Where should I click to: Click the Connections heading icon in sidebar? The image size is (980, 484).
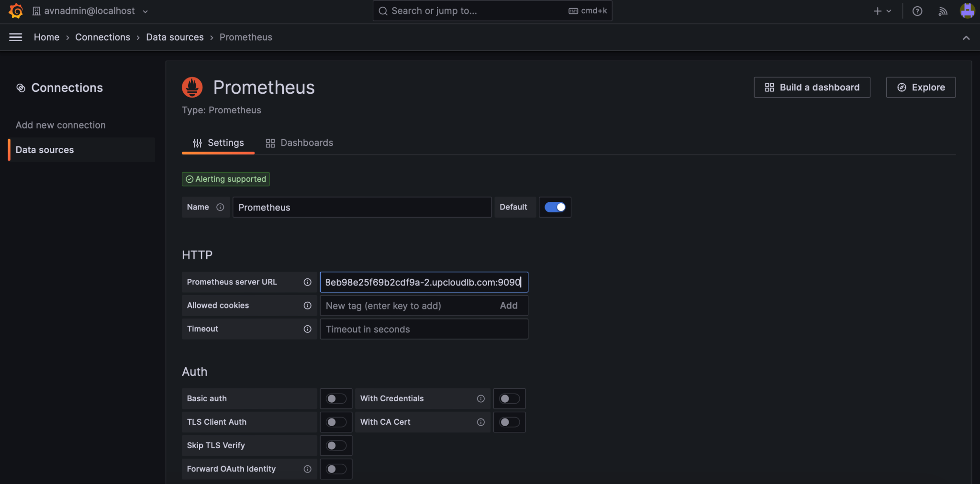tap(21, 88)
